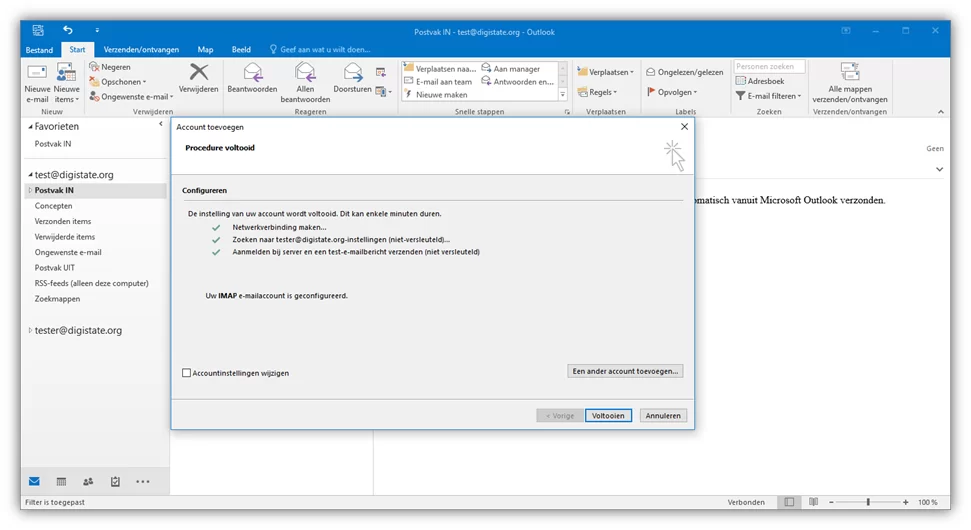
Task: Open the People view icon
Action: tap(88, 482)
